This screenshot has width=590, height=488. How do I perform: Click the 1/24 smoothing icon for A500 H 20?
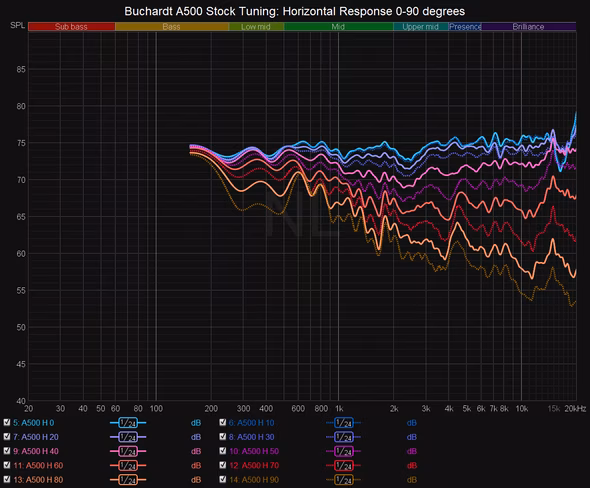[x=128, y=437]
